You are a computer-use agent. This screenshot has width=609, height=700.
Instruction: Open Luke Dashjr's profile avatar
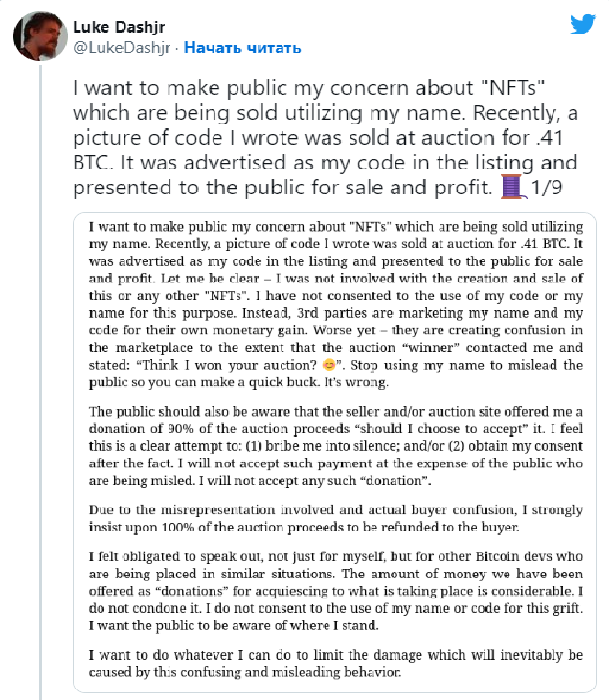(40, 36)
